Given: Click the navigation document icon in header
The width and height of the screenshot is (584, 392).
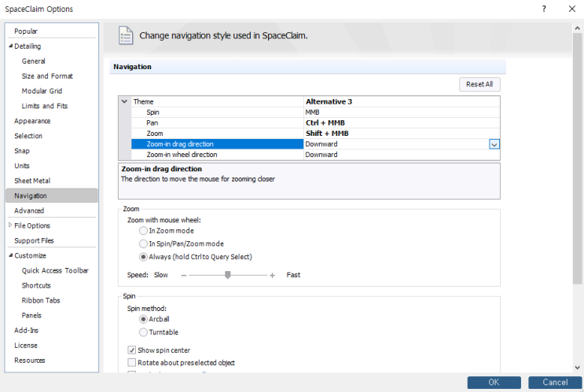Looking at the screenshot, I should (126, 35).
